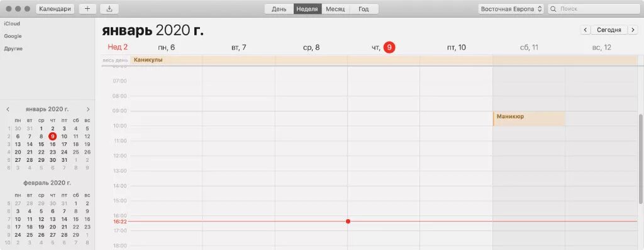Click the search magnifier icon
Screen dimensions: 644x250
pos(553,9)
